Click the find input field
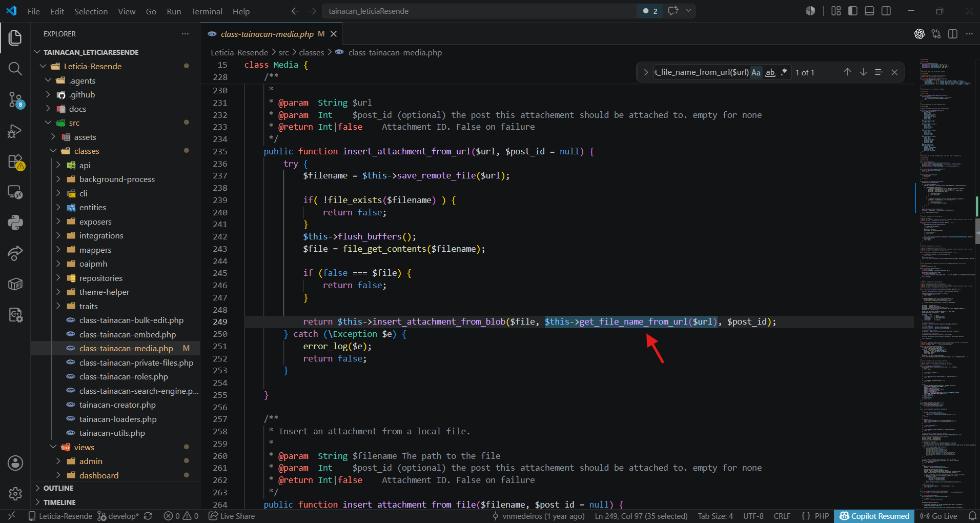This screenshot has width=980, height=523. tap(701, 72)
